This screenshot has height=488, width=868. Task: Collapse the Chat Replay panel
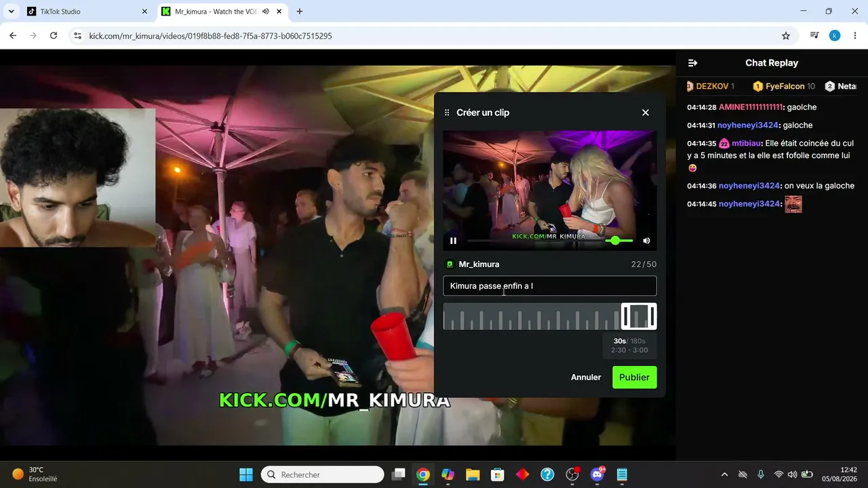tap(692, 63)
